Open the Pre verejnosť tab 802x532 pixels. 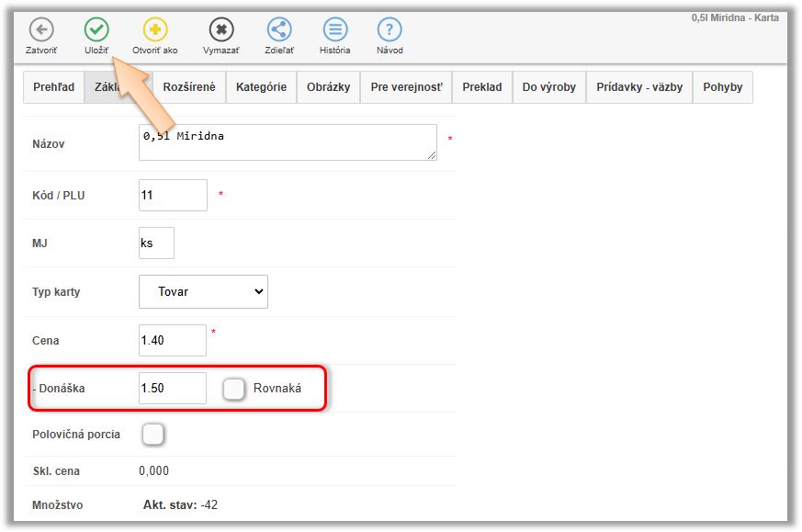[x=406, y=87]
